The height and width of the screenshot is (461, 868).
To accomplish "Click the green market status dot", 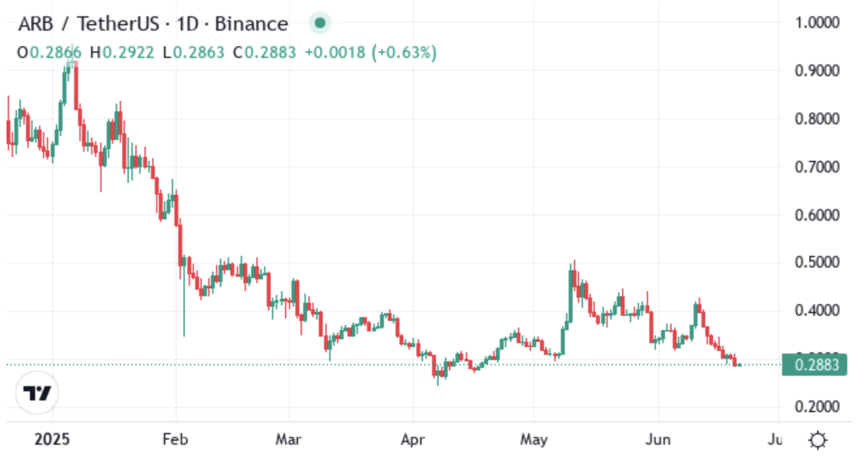I will pos(319,24).
